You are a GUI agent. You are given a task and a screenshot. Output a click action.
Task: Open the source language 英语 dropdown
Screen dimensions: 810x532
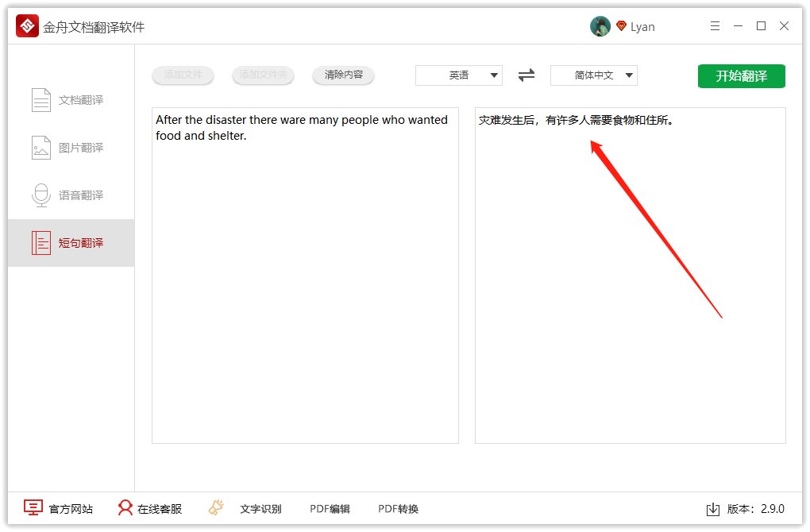[x=459, y=75]
